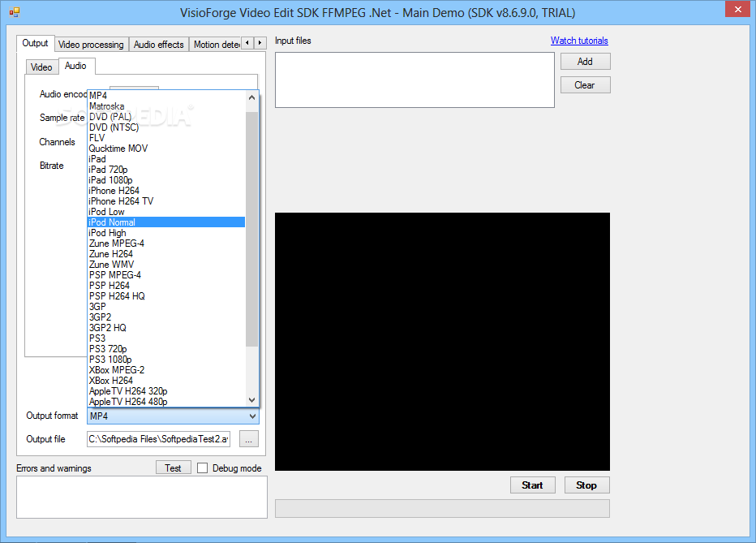This screenshot has width=756, height=543.
Task: Choose iPhone H264 format entry
Action: point(166,191)
